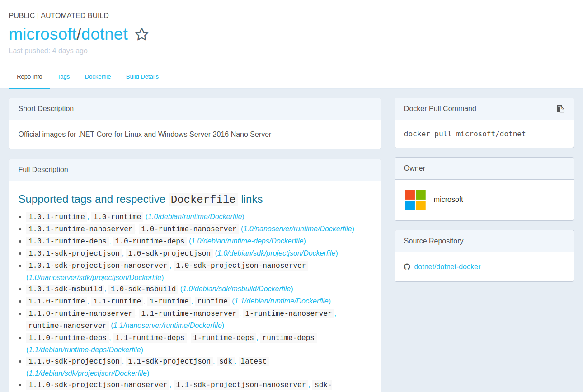The height and width of the screenshot is (392, 583).
Task: Click the Short Description text about .NET Core
Action: pos(145,134)
